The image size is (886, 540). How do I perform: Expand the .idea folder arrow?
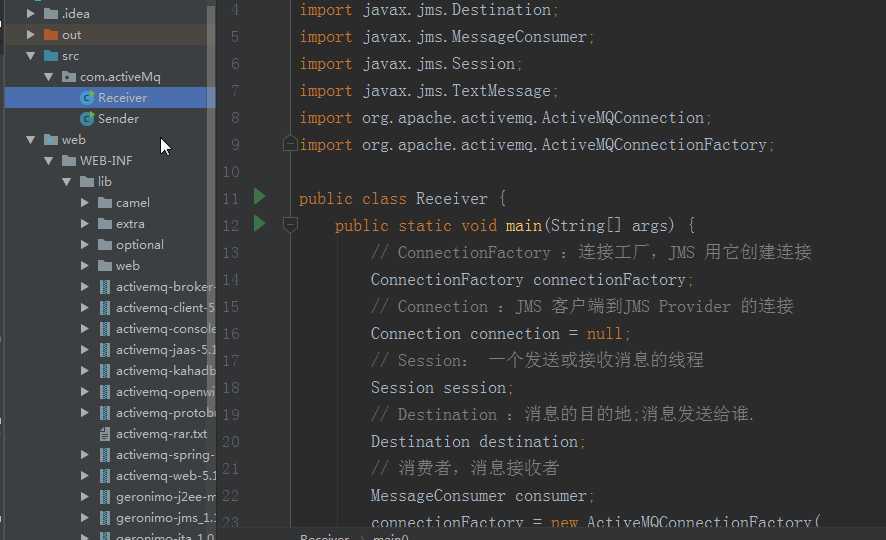(31, 14)
